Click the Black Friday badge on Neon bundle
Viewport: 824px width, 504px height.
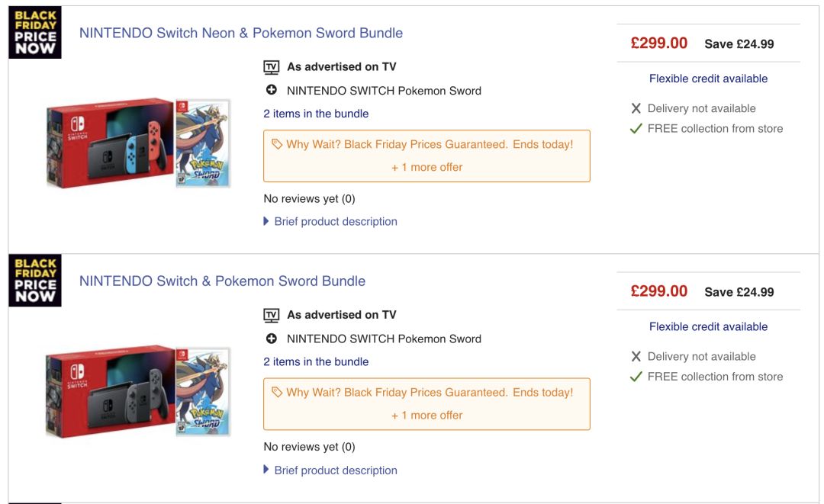tap(35, 33)
